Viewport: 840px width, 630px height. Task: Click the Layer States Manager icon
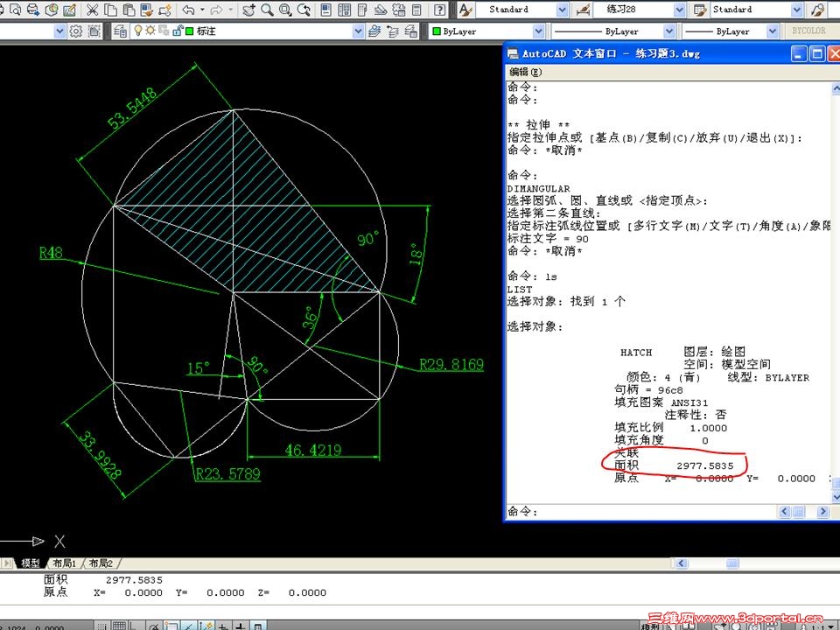click(x=411, y=31)
